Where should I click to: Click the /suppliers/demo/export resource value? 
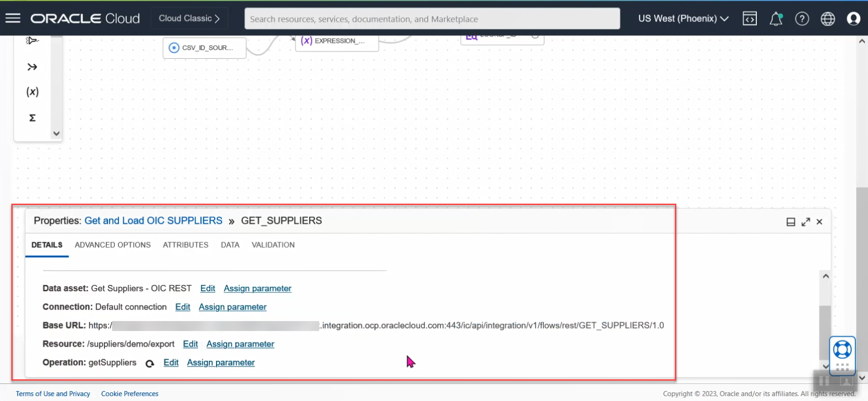(x=131, y=344)
